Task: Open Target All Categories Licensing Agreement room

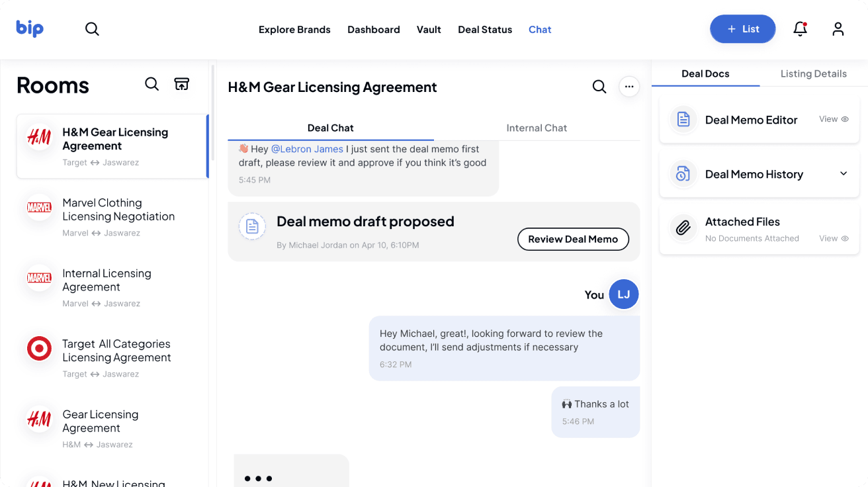Action: (112, 358)
